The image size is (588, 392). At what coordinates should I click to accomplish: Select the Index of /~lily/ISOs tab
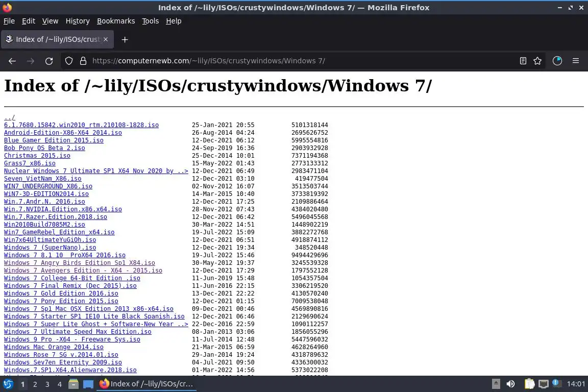point(57,39)
